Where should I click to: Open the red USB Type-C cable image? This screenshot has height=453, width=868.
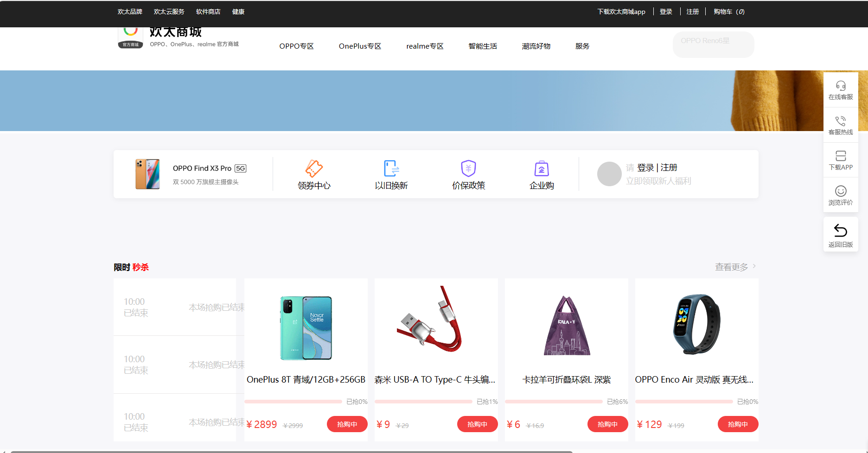point(430,319)
